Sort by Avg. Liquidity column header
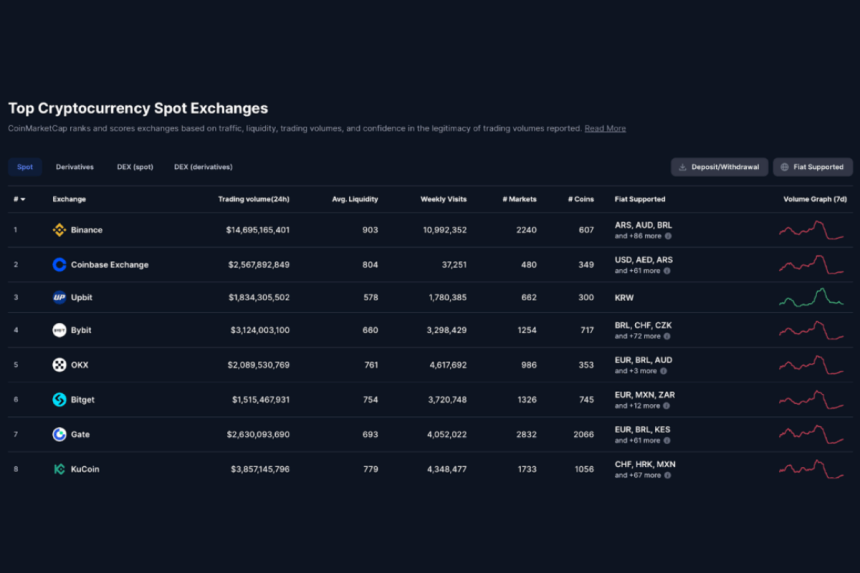Viewport: 860px width, 573px height. pyautogui.click(x=355, y=199)
